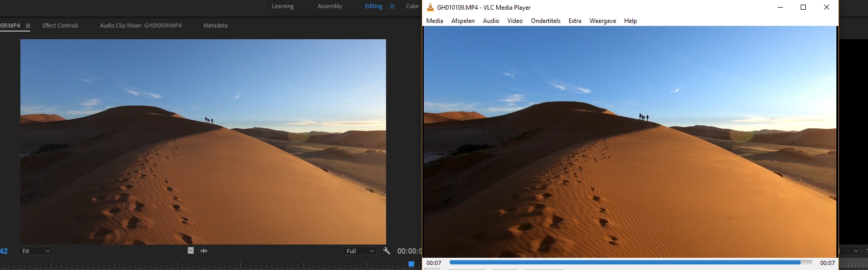Open the dropdown behind VLC at bottom right
Viewport: 868px width, 270px height.
851,251
